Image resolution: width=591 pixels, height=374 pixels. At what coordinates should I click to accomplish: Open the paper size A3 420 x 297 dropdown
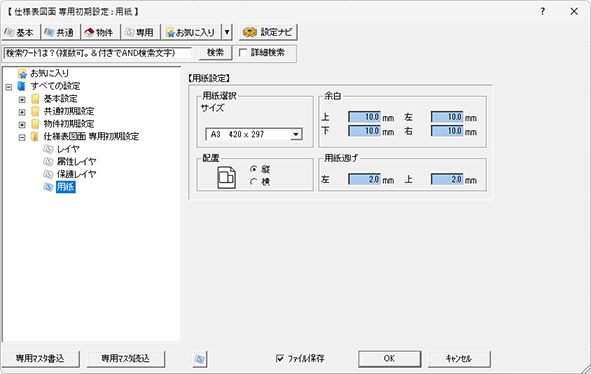click(x=254, y=134)
